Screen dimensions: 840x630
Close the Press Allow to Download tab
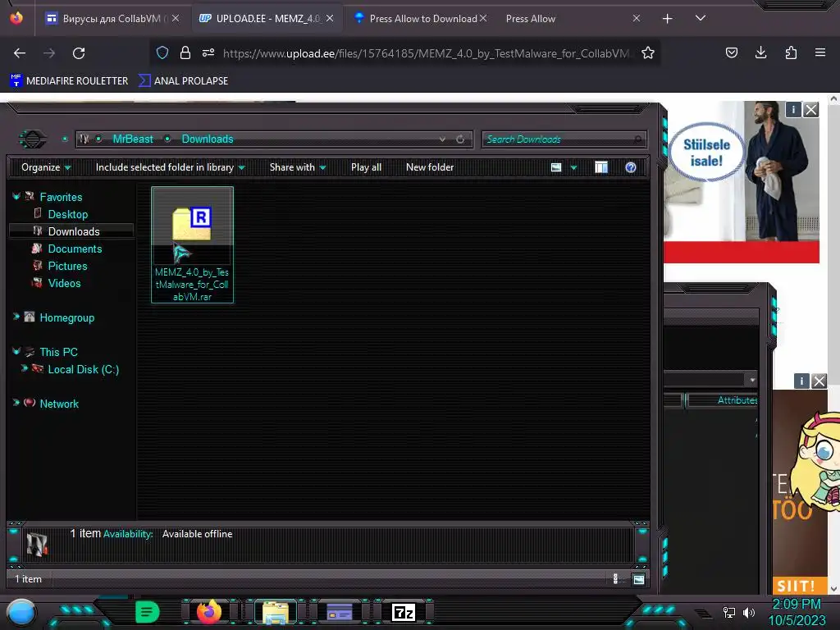point(483,18)
